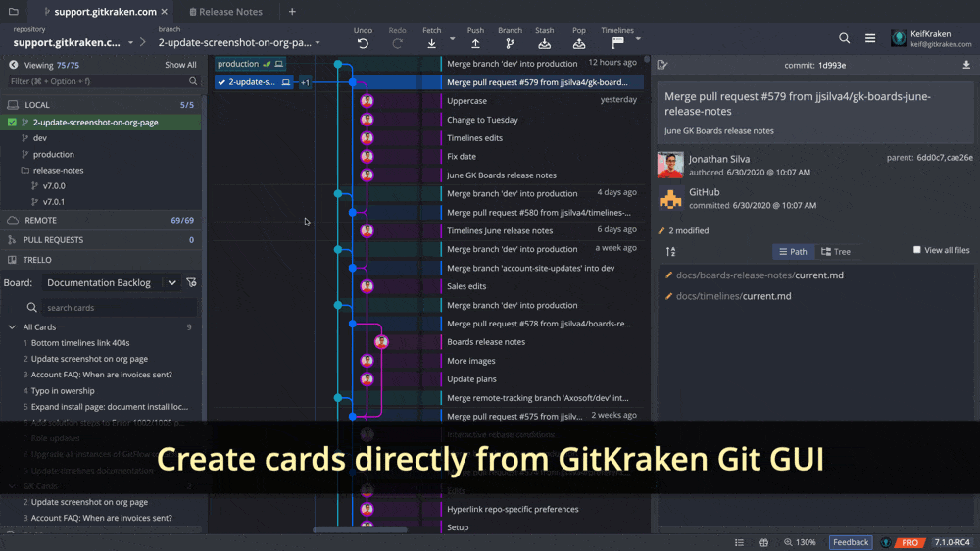This screenshot has height=551, width=980.
Task: Click the commit avatar on Uppercase row
Action: 367,101
